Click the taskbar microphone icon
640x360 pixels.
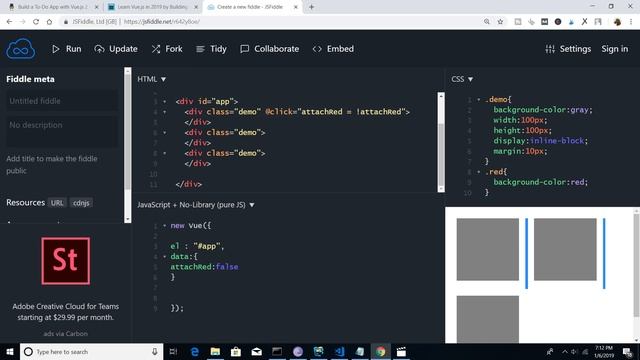(x=155, y=352)
